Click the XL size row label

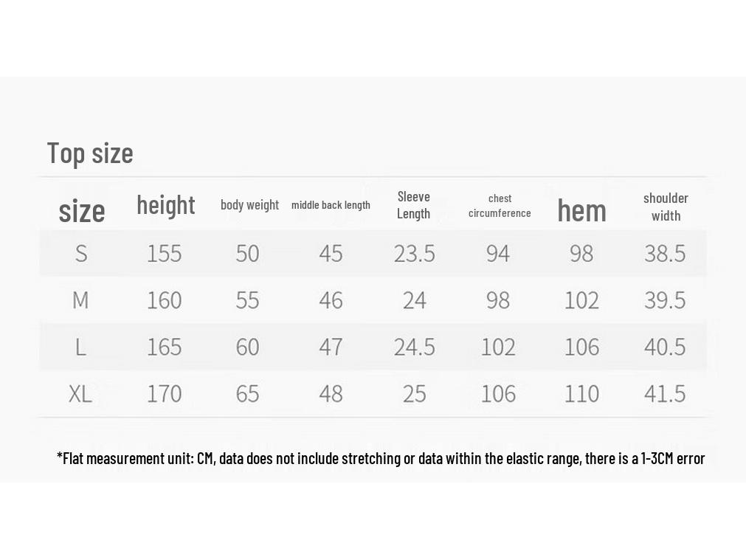click(80, 394)
